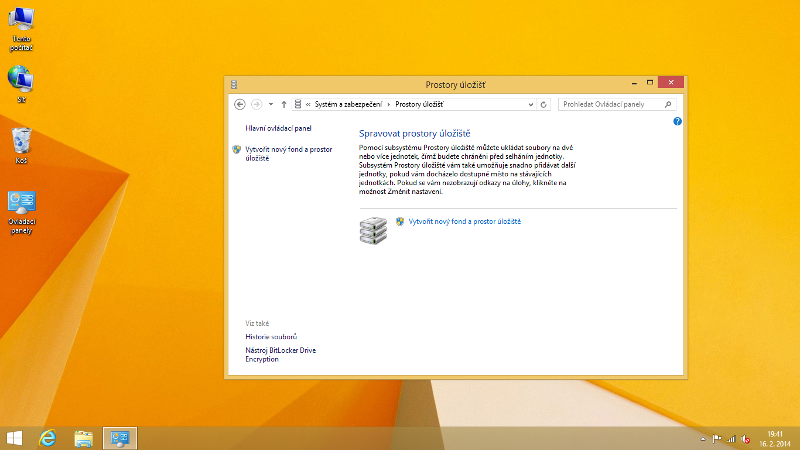Click Prostory úložišť breadcrumb segment

tap(420, 104)
